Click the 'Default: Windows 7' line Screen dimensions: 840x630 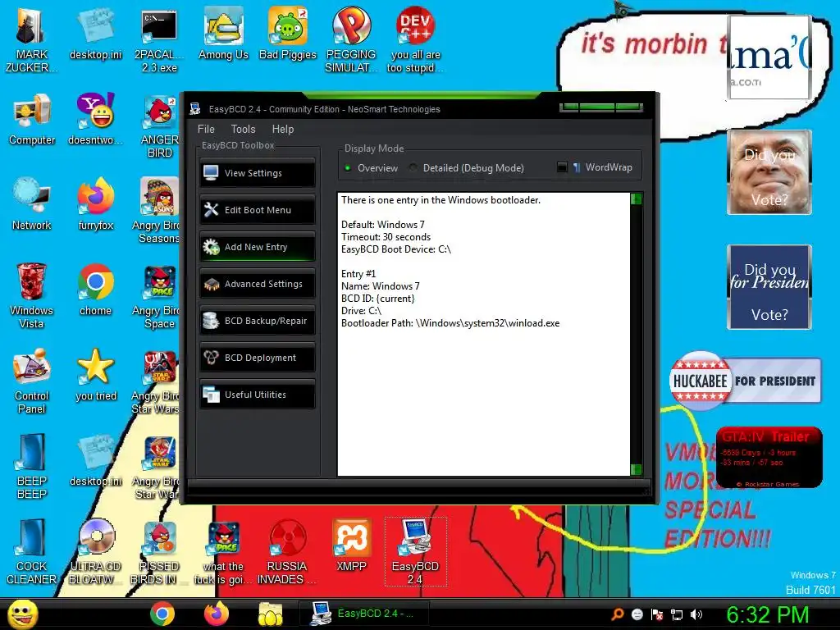[x=383, y=225]
